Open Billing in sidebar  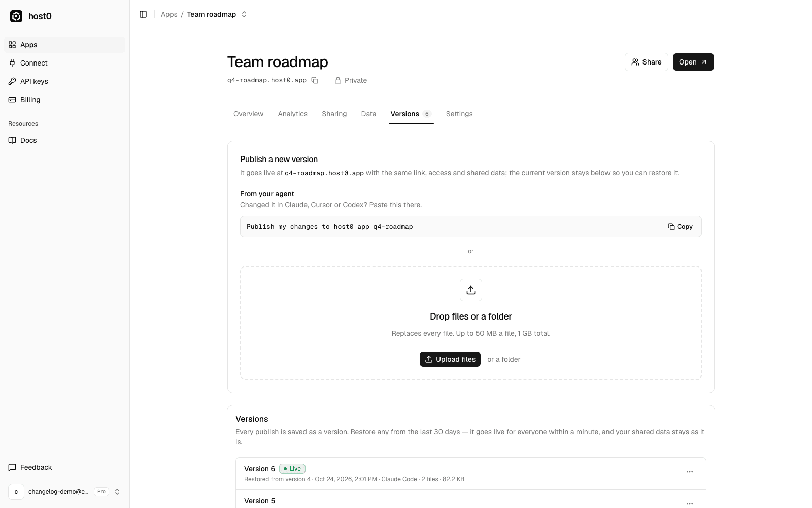(x=64, y=100)
